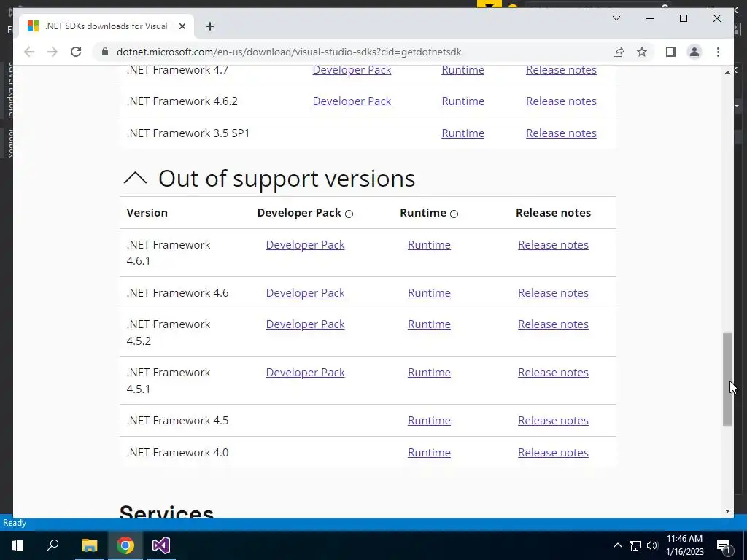Open Release notes for .NET Framework 4.6
Viewport: 747px width, 560px height.
pos(553,292)
